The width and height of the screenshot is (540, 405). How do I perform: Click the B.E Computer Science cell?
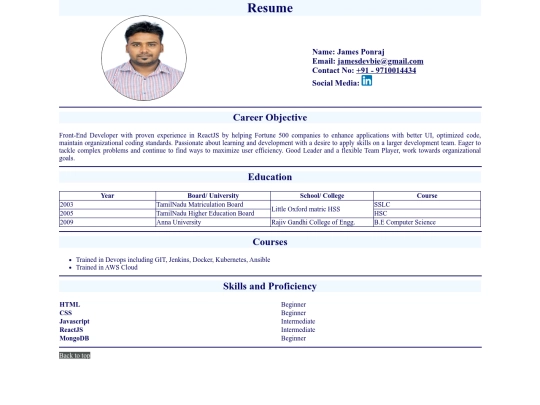(427, 222)
